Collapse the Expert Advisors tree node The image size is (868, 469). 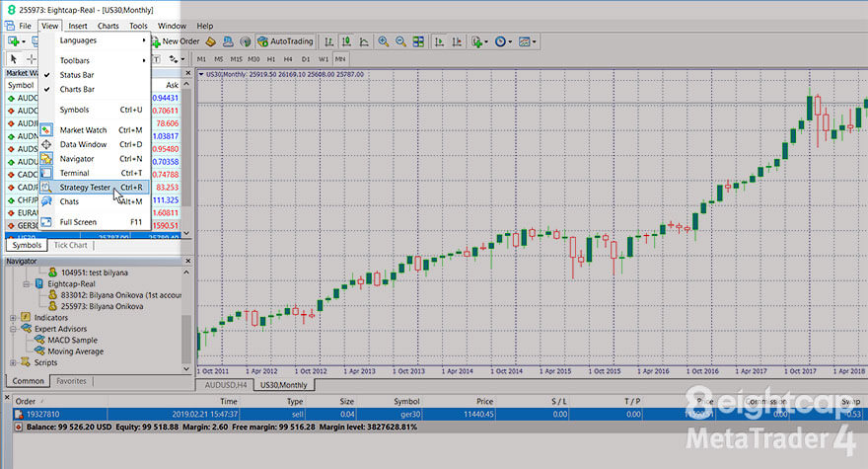(x=13, y=329)
